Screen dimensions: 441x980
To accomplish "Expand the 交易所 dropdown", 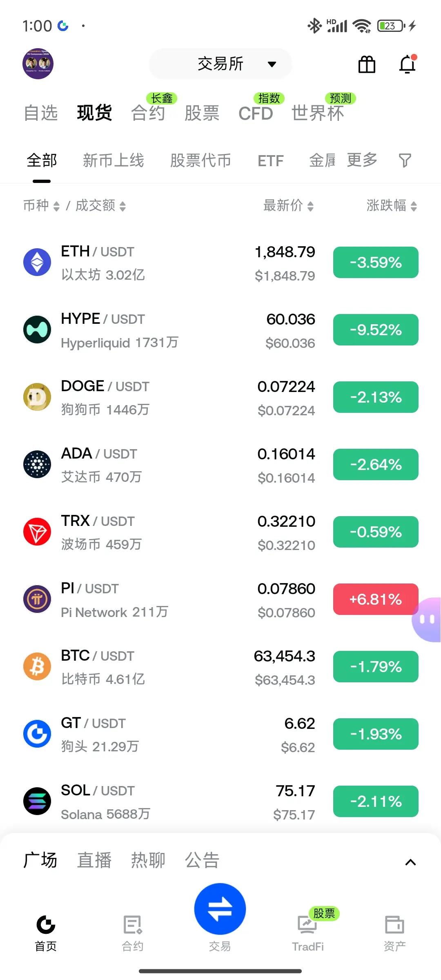I will [x=220, y=64].
